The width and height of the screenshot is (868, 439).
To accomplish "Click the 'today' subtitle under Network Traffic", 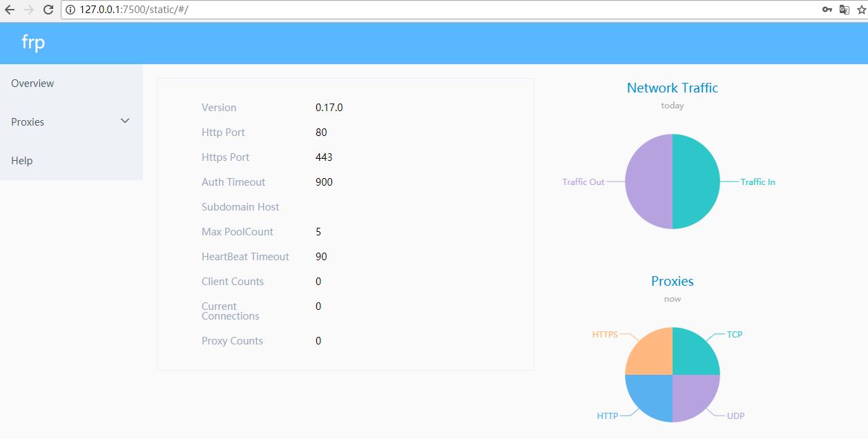I will (x=673, y=106).
